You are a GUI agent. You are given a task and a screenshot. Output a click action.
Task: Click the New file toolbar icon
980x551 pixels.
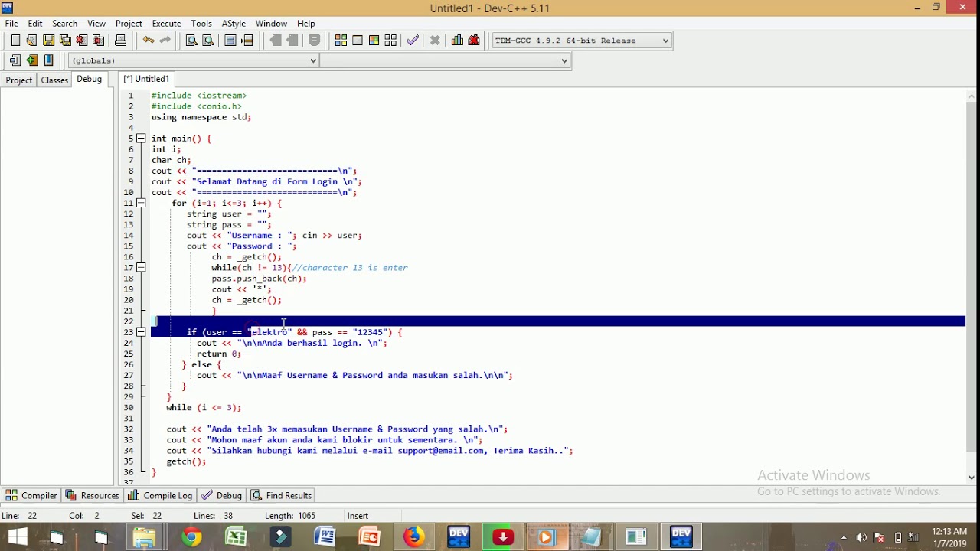pos(15,41)
